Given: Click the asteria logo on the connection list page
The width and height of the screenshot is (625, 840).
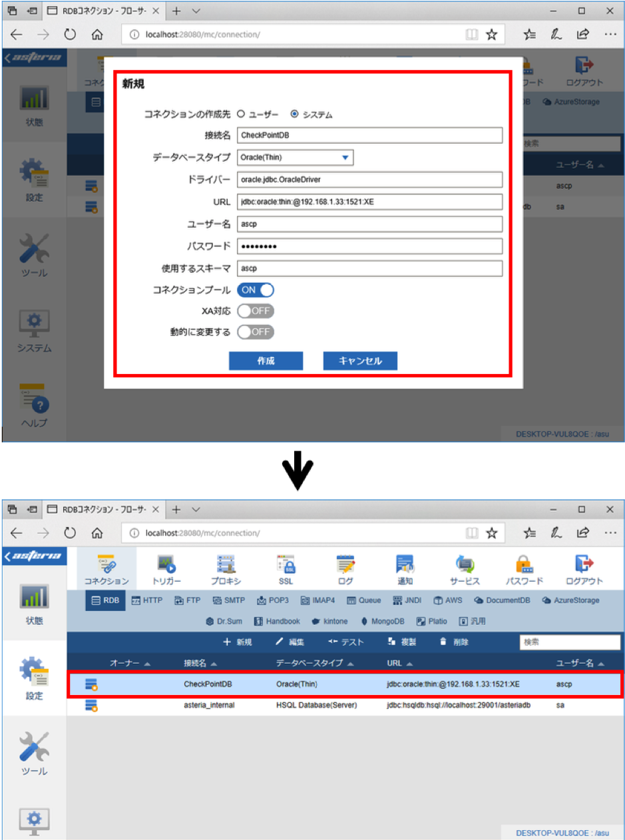Looking at the screenshot, I should click(33, 556).
